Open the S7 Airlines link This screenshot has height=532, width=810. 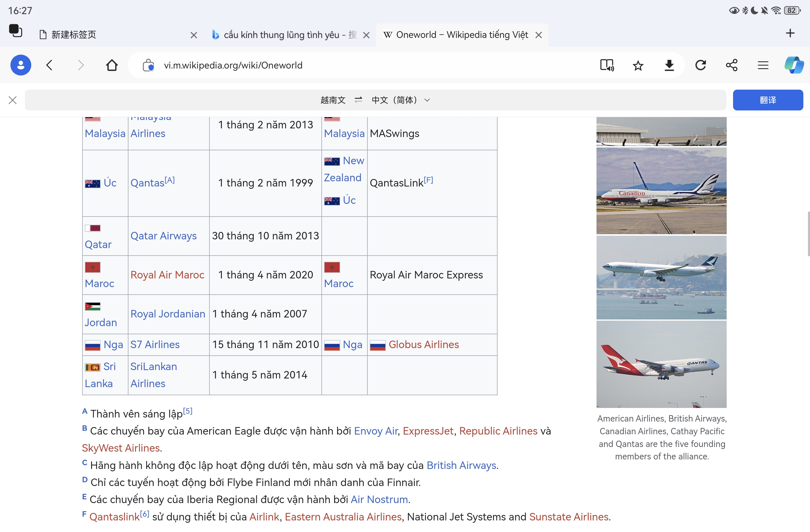tap(155, 345)
